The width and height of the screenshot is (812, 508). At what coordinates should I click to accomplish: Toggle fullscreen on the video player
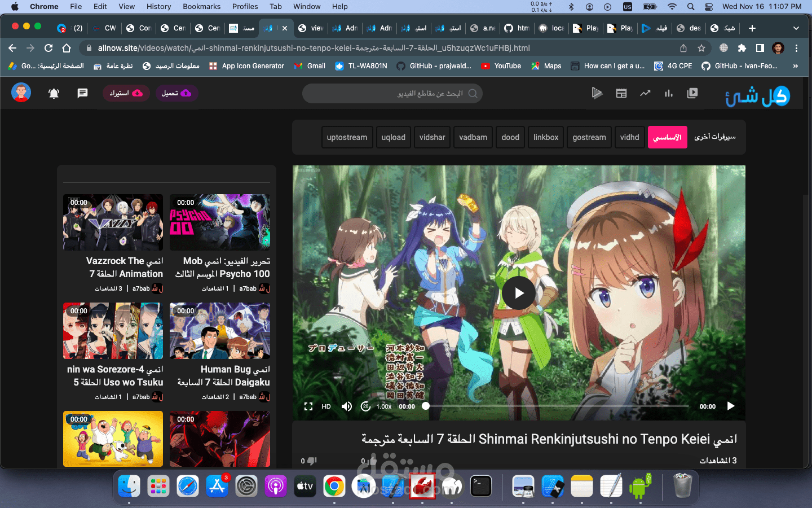(x=308, y=406)
